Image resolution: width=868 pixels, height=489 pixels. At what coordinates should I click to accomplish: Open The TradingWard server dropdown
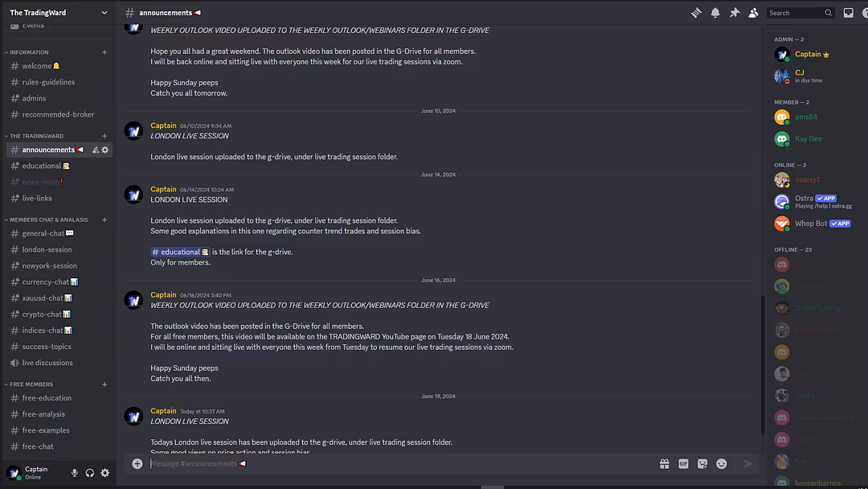point(58,13)
